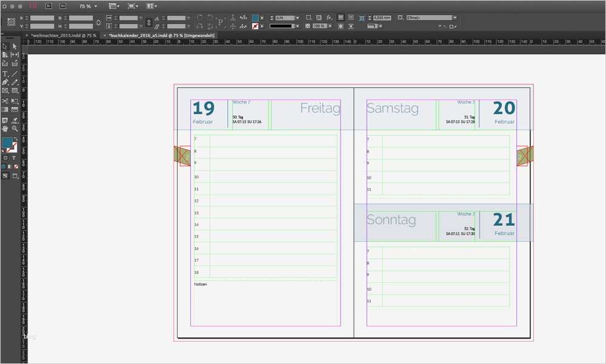Toggle formatting affects text
Screen dimensions: 606x364
pyautogui.click(x=14, y=157)
